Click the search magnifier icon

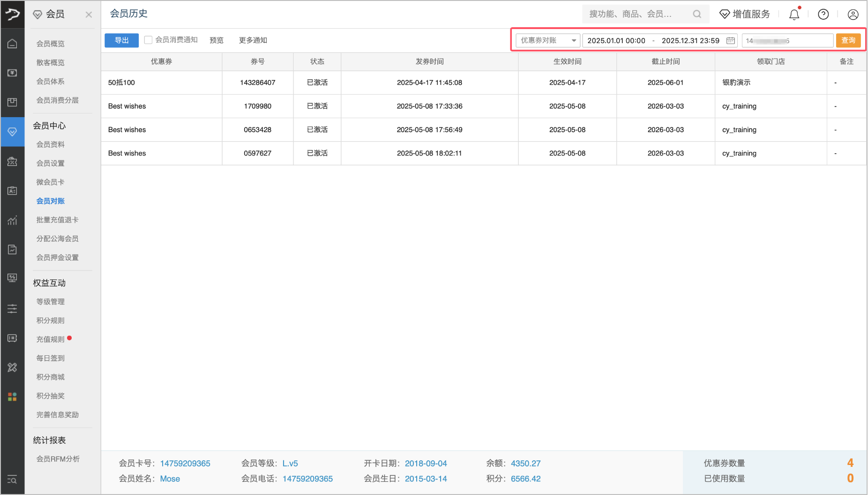click(697, 14)
